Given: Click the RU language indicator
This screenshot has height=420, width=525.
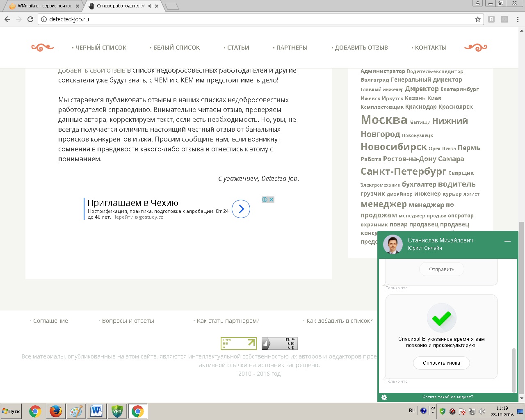Looking at the screenshot, I should click(x=412, y=411).
